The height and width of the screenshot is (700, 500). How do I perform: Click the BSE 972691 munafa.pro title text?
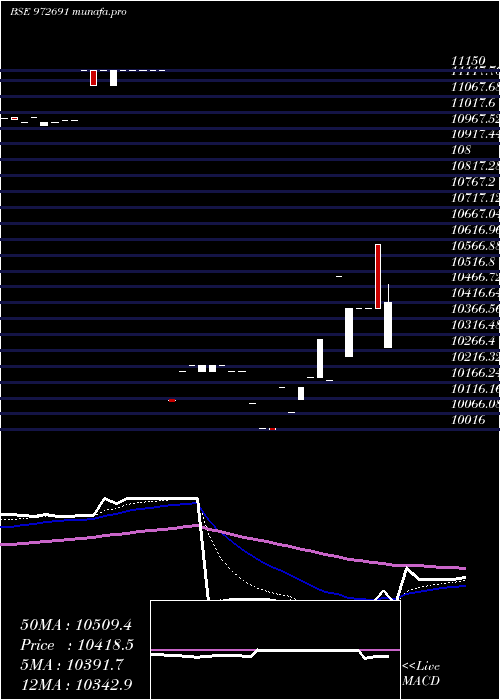click(68, 12)
